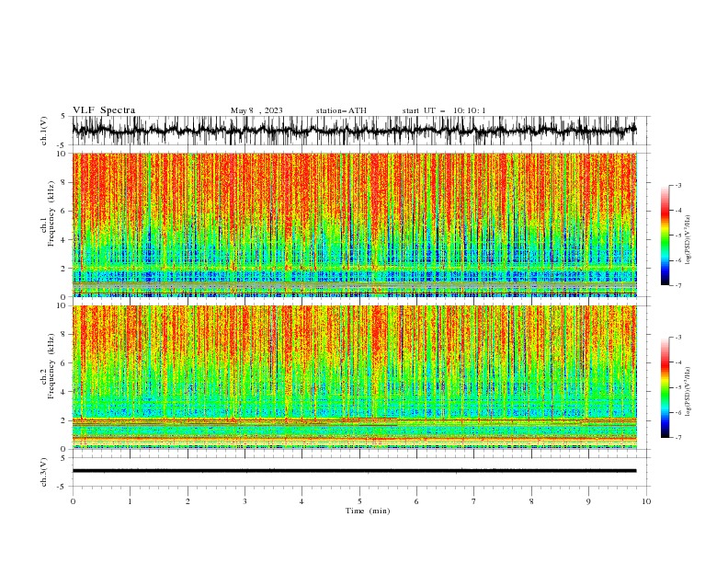Click the ch.2 frequency tick label "4"
Image resolution: width=728 pixels, height=563 pixels.
click(x=63, y=392)
